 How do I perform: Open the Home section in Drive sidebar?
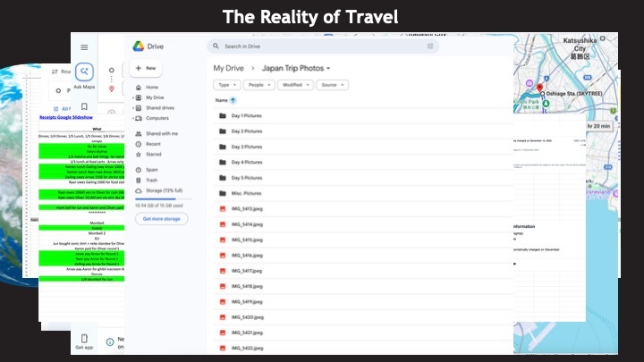pos(152,88)
